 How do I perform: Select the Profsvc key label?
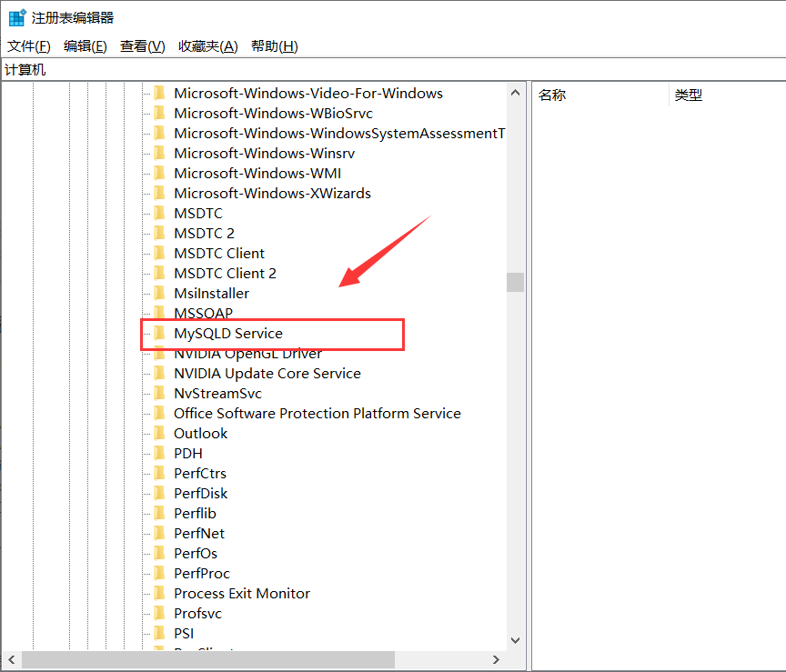[x=197, y=614]
